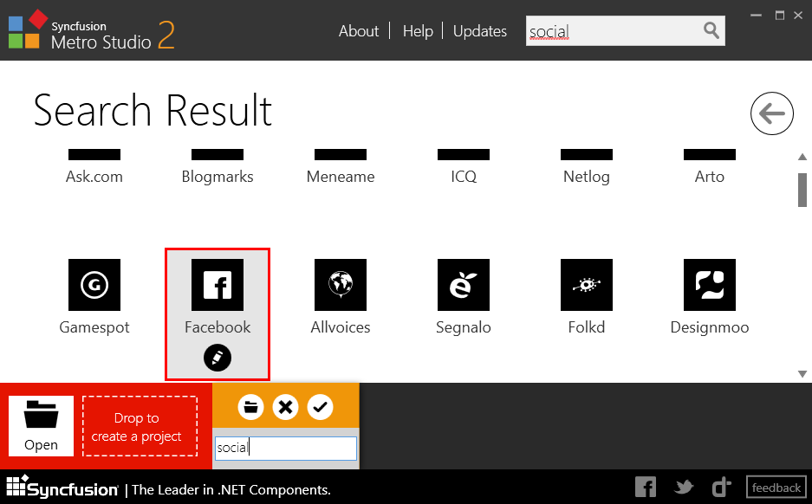
Task: Open the Help menu item
Action: [x=418, y=31]
